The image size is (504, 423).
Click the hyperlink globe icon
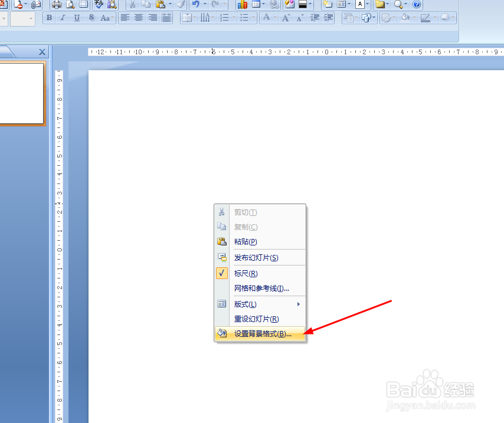[x=274, y=4]
